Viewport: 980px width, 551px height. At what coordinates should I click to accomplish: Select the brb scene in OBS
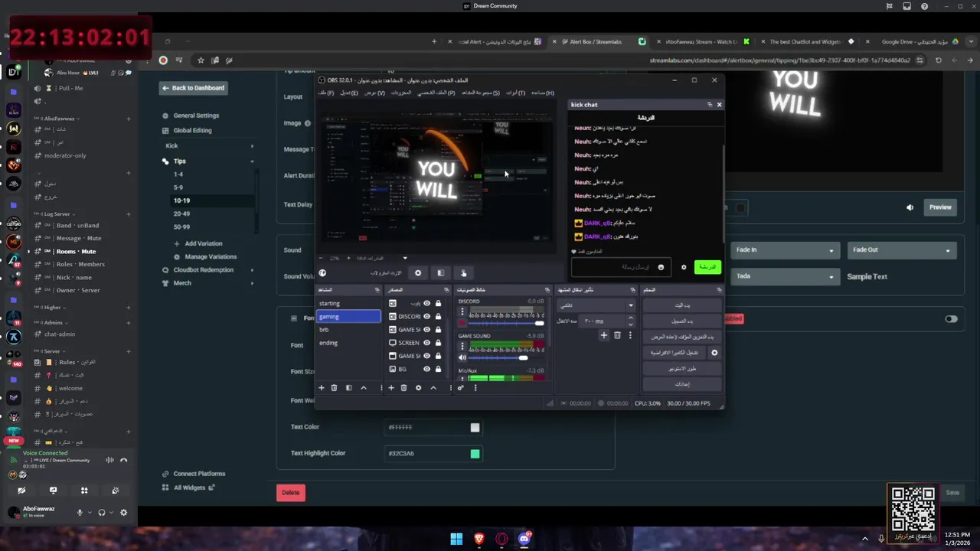click(x=348, y=330)
